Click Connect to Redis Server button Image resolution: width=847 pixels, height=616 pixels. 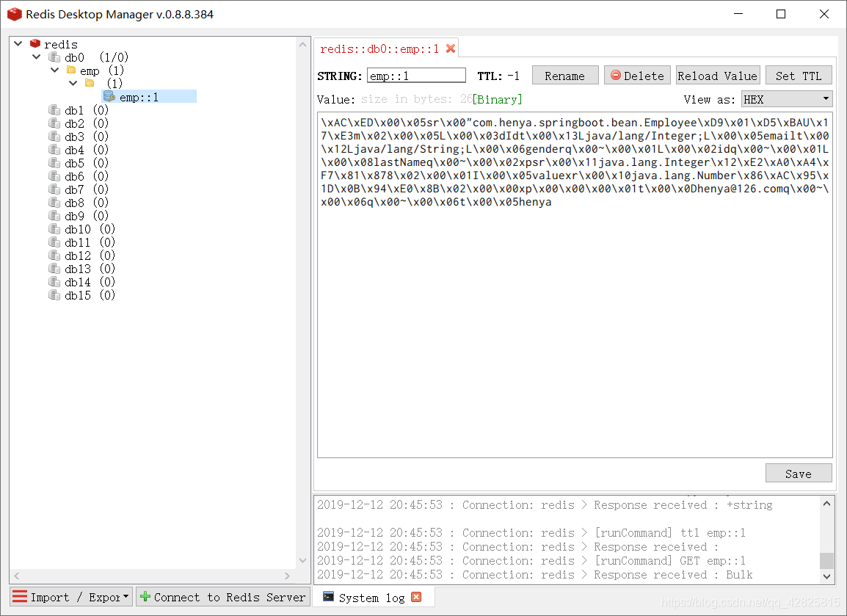(223, 597)
